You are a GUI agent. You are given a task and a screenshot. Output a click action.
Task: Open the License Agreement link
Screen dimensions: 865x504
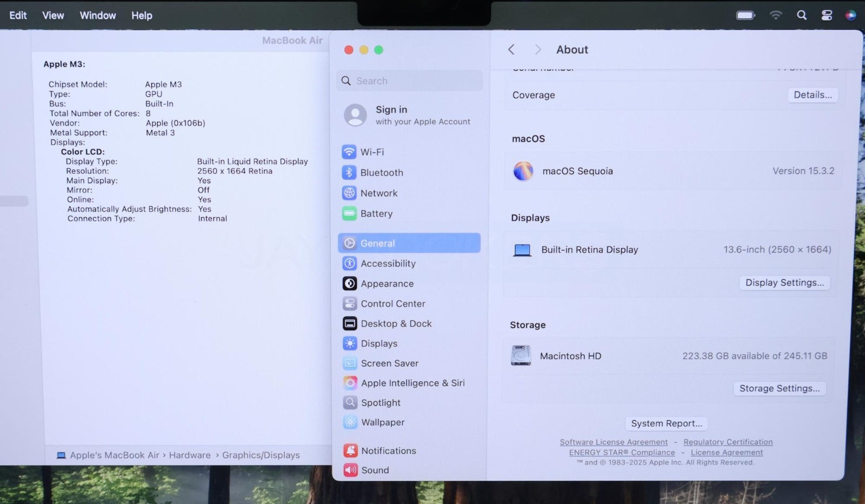pyautogui.click(x=727, y=452)
